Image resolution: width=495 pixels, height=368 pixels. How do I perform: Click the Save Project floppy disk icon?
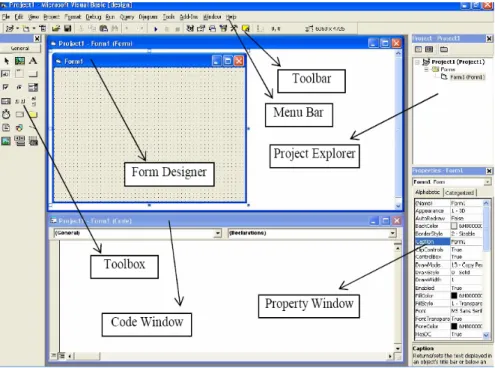click(x=68, y=29)
